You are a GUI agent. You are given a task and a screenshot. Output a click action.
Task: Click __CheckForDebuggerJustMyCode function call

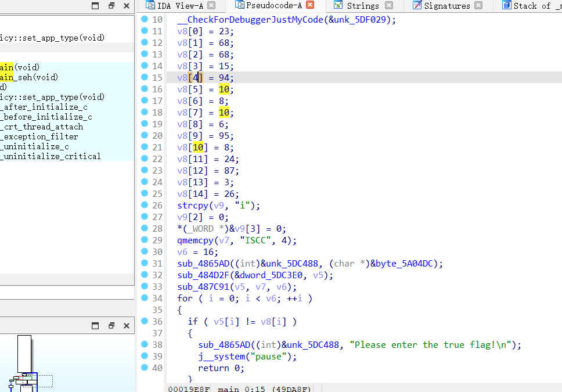(250, 20)
